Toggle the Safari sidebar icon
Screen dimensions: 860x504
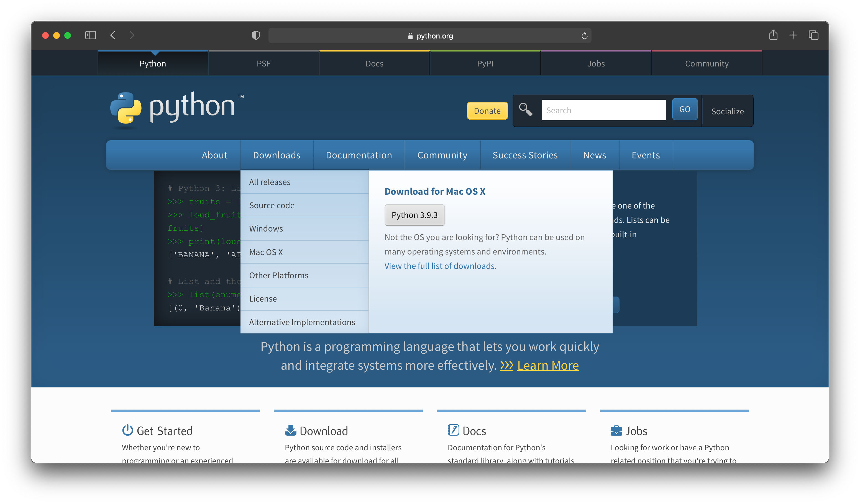coord(90,35)
